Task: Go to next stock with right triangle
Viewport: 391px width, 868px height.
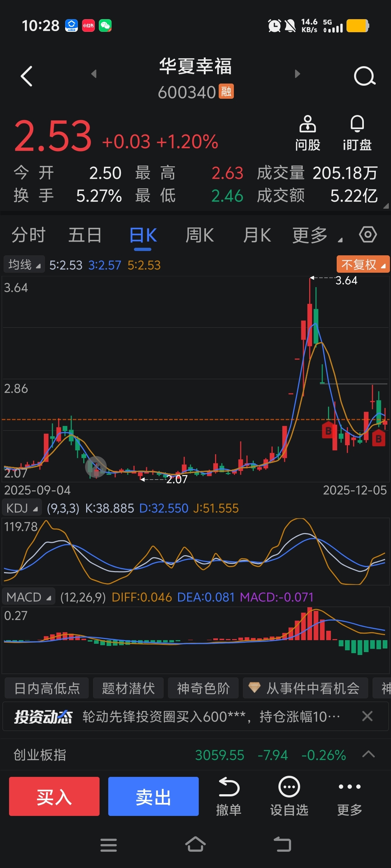Action: click(x=298, y=74)
